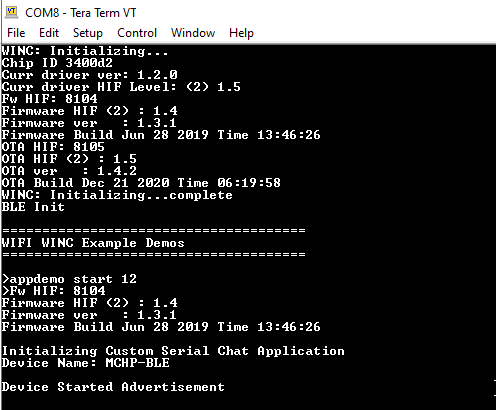Click the 'WIFI WINC Example Demos' heading
The image size is (496, 410).
coord(93,243)
